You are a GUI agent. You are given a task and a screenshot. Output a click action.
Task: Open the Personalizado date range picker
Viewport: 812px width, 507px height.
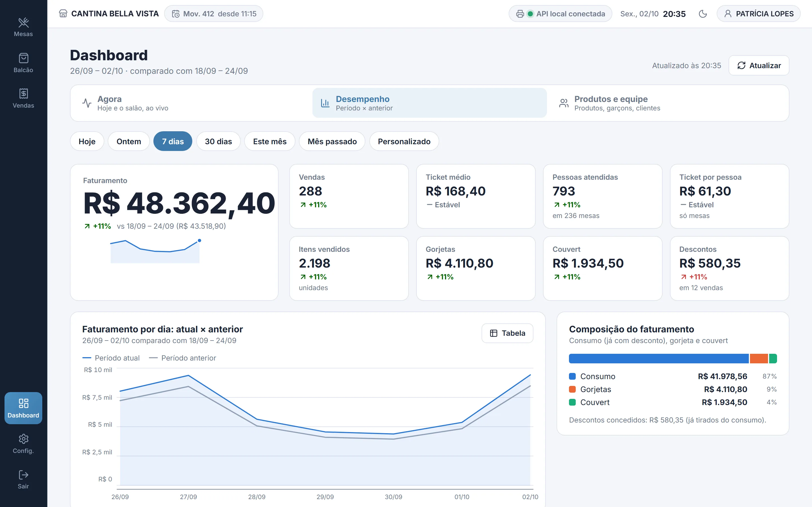point(404,141)
